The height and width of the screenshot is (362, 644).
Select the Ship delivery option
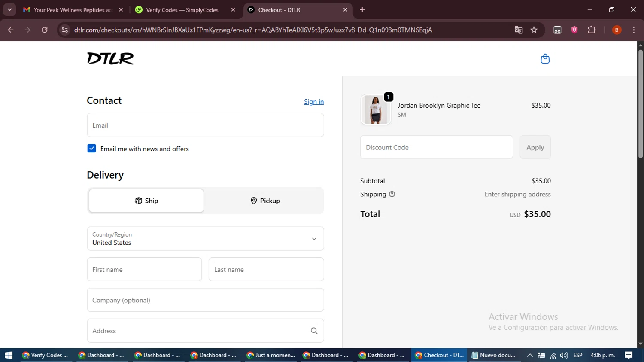coord(146,201)
